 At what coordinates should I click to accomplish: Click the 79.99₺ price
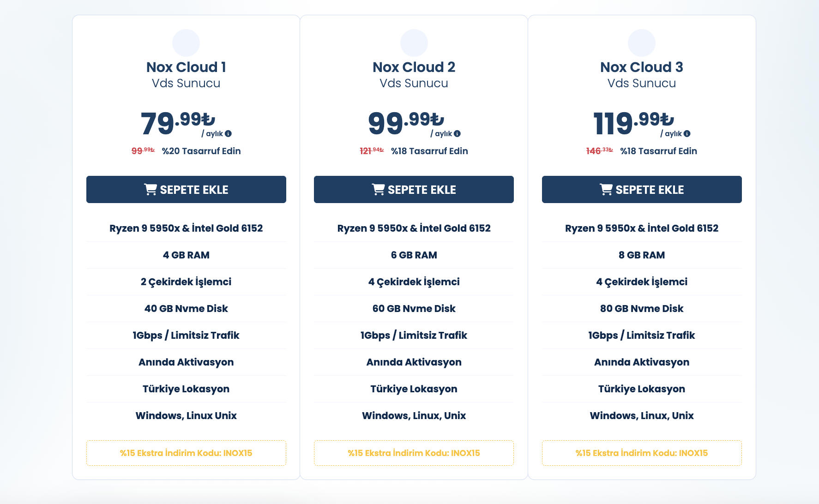point(178,123)
